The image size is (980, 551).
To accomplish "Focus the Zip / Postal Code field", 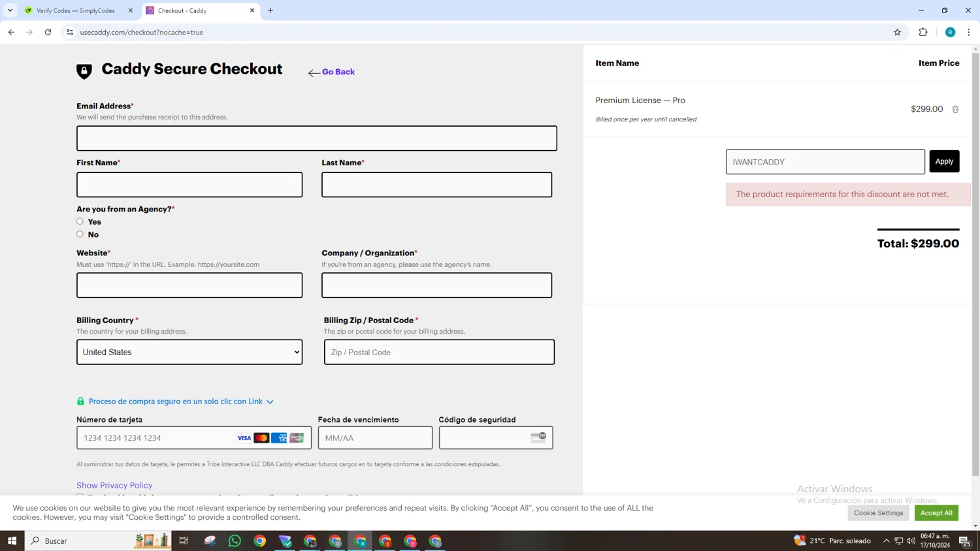I will click(x=439, y=352).
